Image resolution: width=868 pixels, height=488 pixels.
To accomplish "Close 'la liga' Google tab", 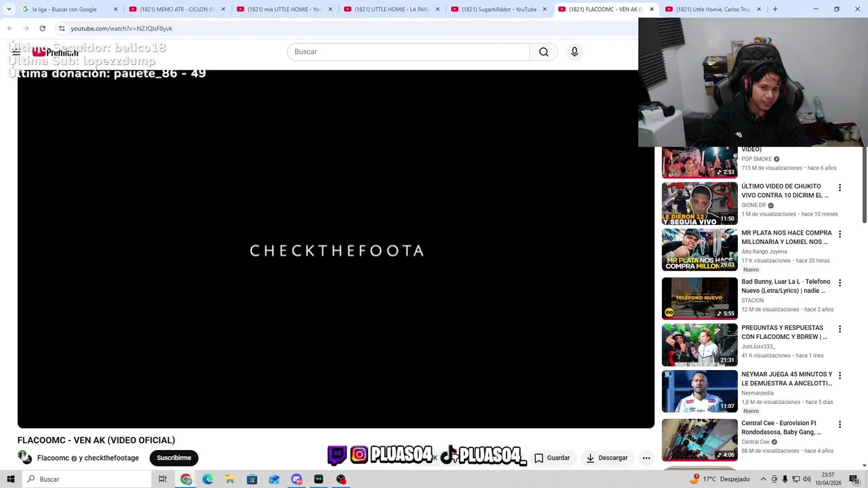I will pos(116,9).
